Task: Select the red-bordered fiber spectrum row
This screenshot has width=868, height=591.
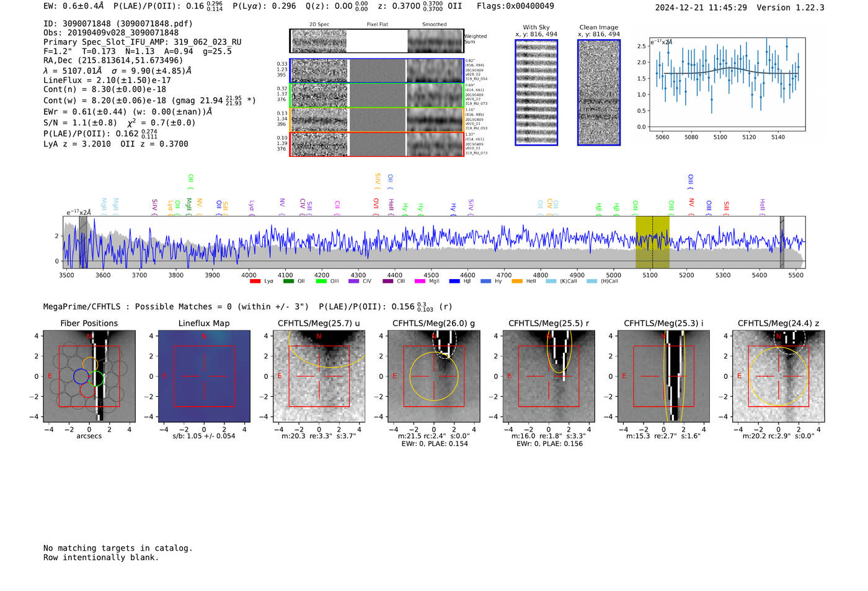Action: (x=377, y=144)
